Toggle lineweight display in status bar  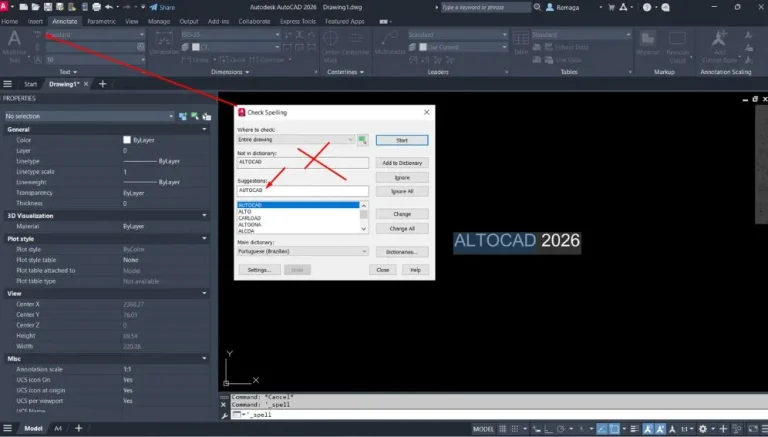634,429
